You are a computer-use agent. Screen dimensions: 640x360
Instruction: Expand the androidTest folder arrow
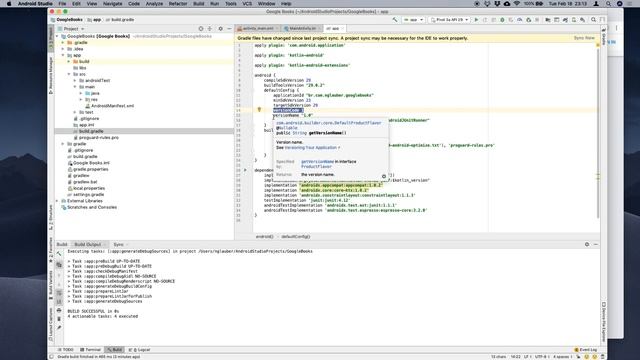(x=75, y=80)
